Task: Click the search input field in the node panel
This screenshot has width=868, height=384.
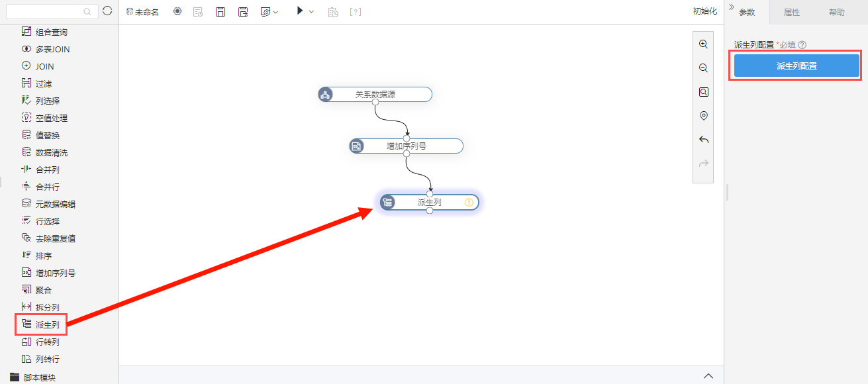Action: (52, 11)
